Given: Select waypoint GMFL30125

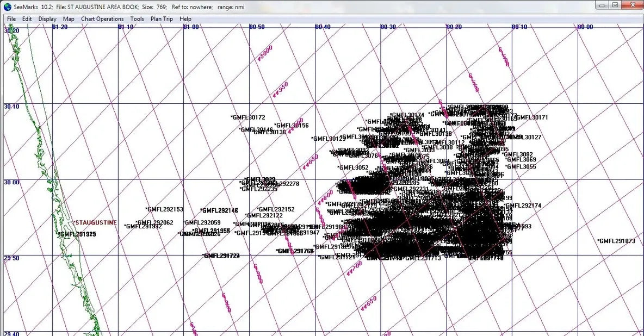Looking at the screenshot, I should tap(329, 139).
